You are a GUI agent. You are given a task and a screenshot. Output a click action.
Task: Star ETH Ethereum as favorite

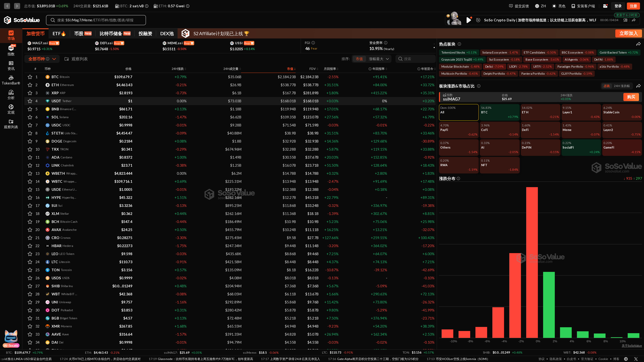(x=30, y=85)
